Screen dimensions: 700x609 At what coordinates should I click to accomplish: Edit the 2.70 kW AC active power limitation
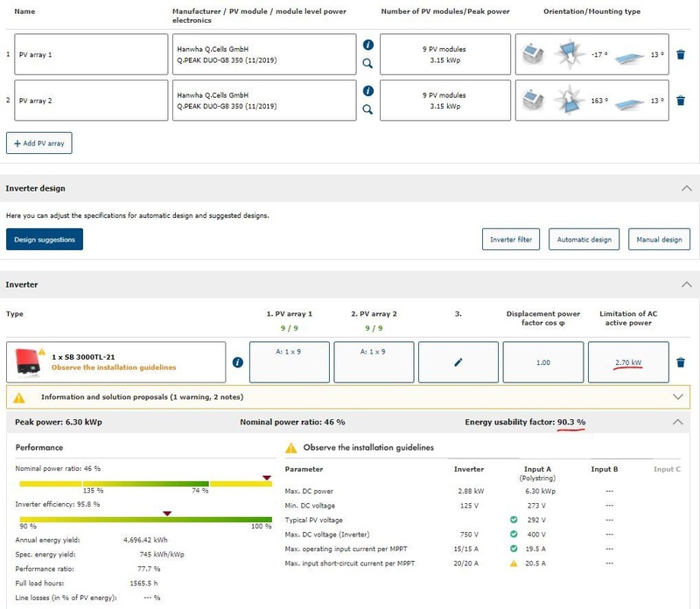click(x=628, y=361)
